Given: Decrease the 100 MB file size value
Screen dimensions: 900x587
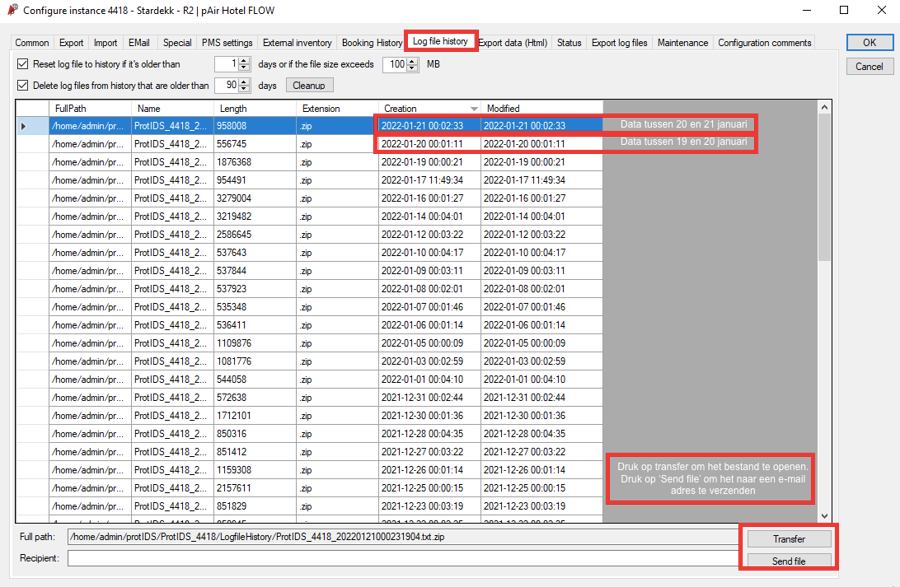Looking at the screenshot, I should 412,68.
